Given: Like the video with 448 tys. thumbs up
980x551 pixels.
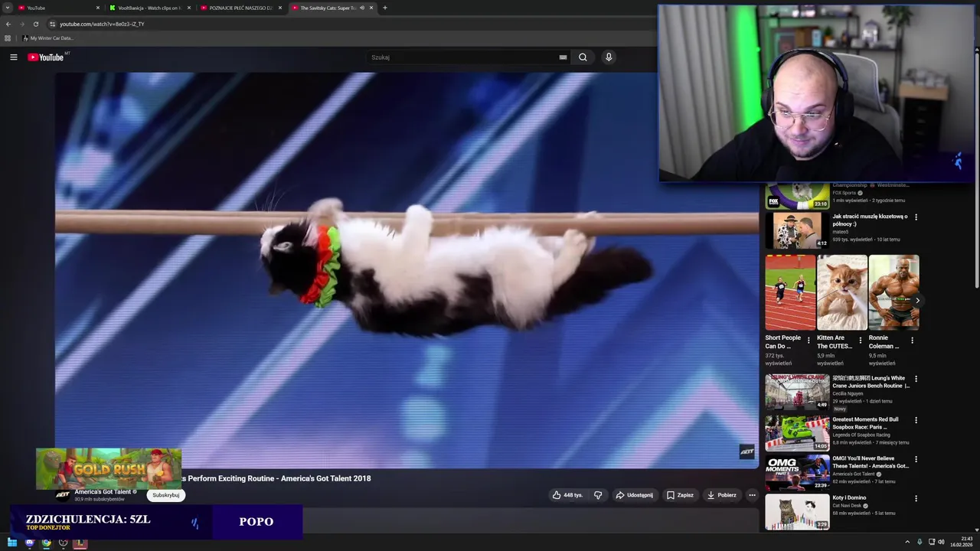Looking at the screenshot, I should point(567,495).
